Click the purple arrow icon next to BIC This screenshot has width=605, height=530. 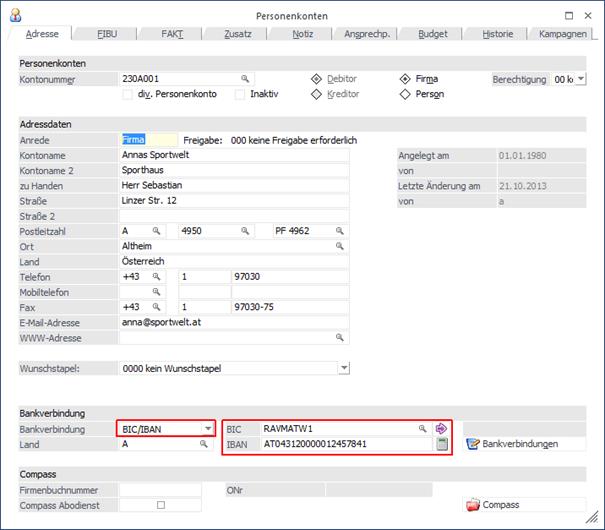click(x=441, y=428)
